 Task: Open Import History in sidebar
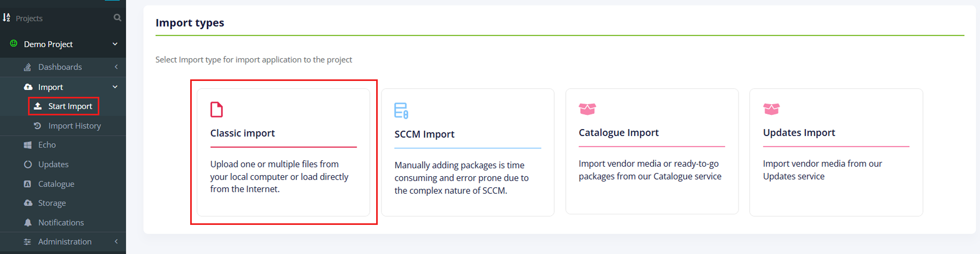[74, 126]
